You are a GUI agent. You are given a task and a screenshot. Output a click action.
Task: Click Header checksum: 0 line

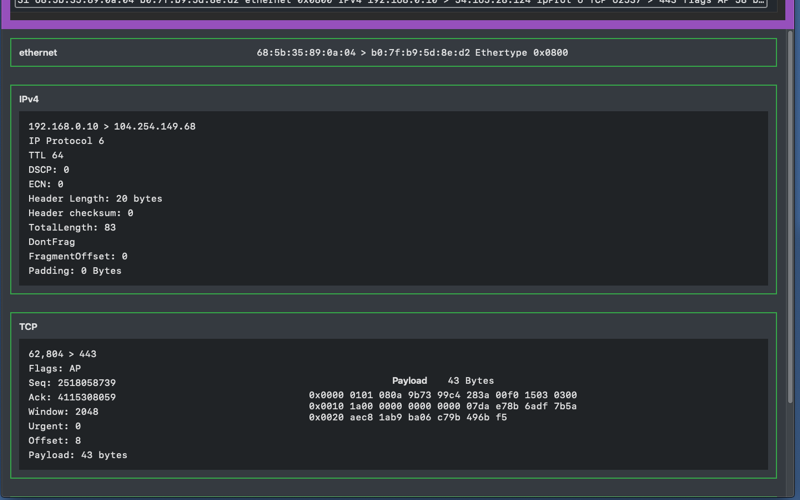81,213
